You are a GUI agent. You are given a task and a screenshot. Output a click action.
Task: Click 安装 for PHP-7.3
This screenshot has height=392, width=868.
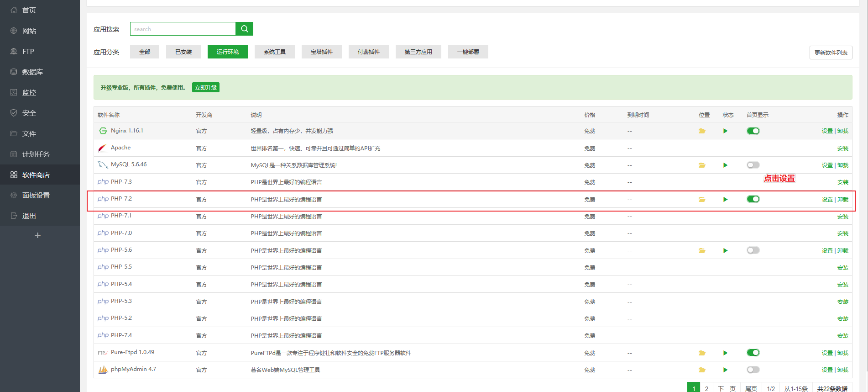843,182
